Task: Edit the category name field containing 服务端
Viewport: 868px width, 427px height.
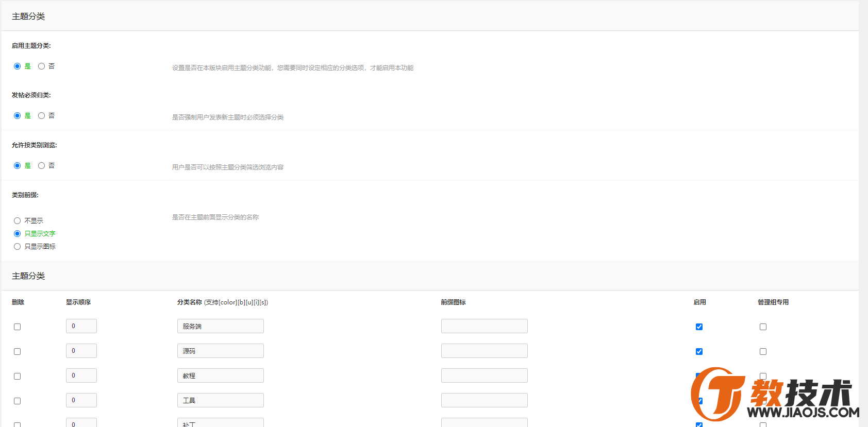Action: tap(221, 326)
